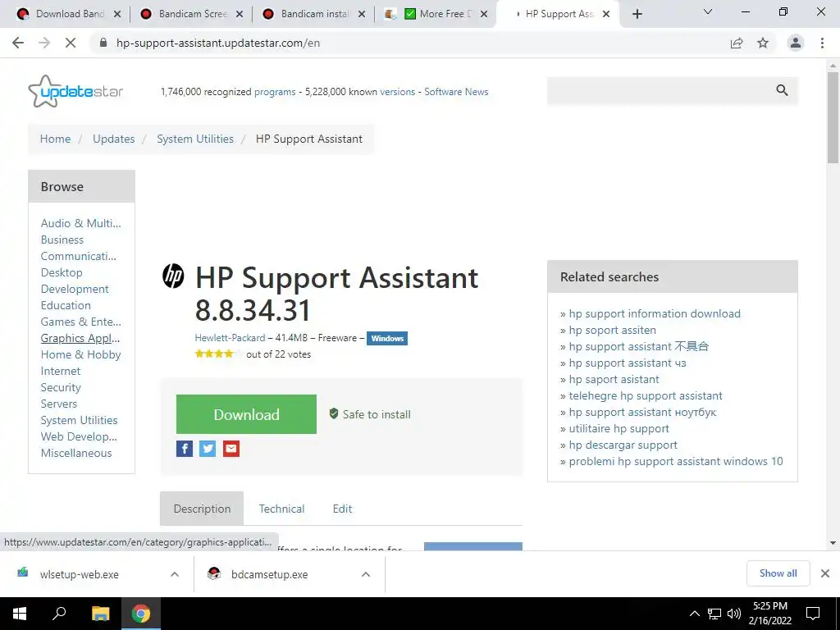Click Chrome icon on taskbar
Image resolution: width=840 pixels, height=630 pixels.
[141, 614]
